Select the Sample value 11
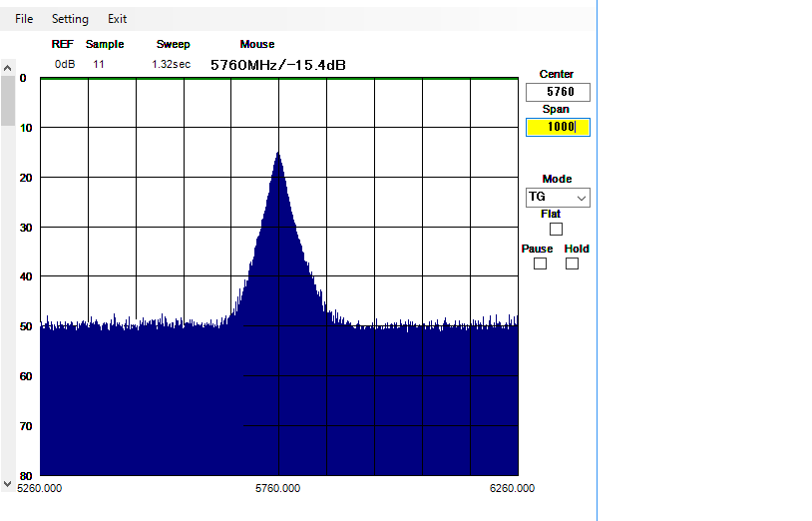The image size is (812, 521). click(x=99, y=64)
